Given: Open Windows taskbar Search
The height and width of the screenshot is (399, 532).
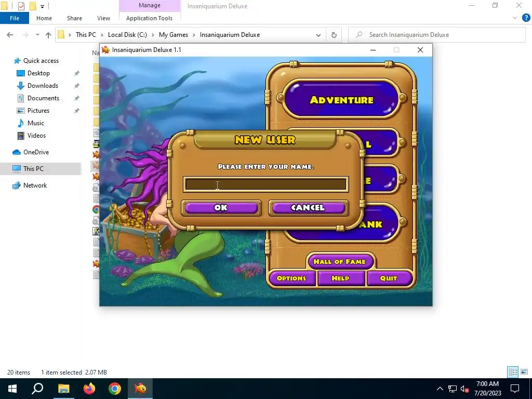Looking at the screenshot, I should point(37,389).
